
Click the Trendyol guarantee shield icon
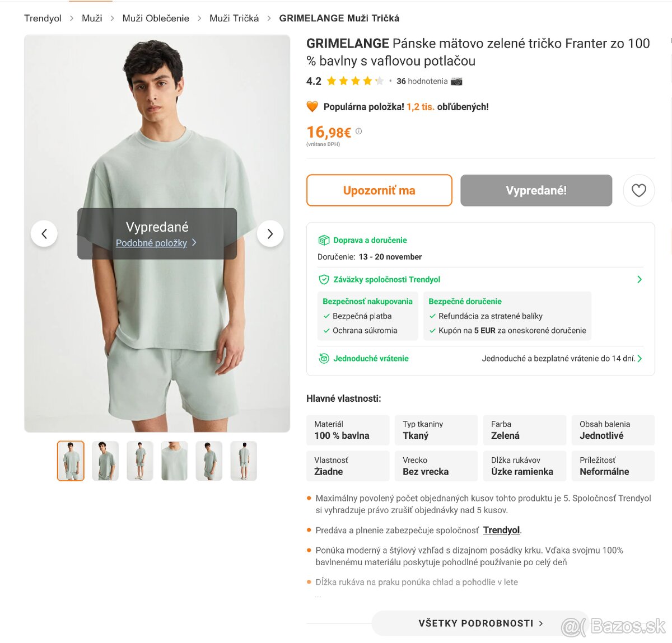point(324,279)
